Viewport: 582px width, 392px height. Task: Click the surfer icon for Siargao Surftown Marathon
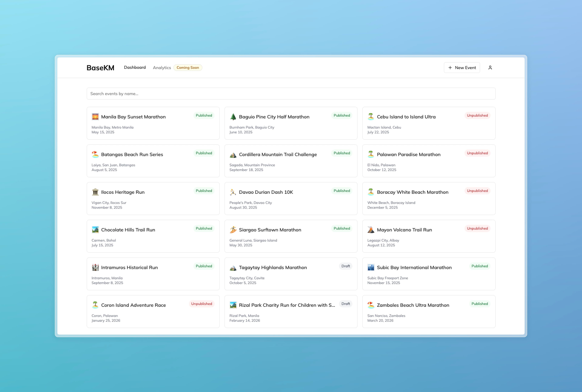(x=233, y=230)
